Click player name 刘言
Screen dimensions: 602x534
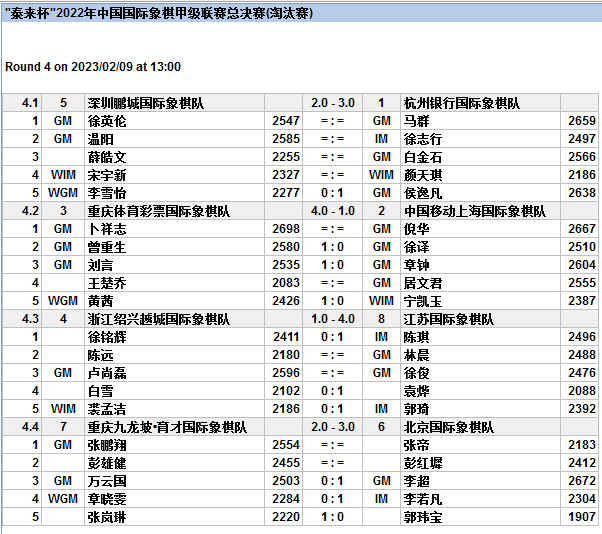100,265
